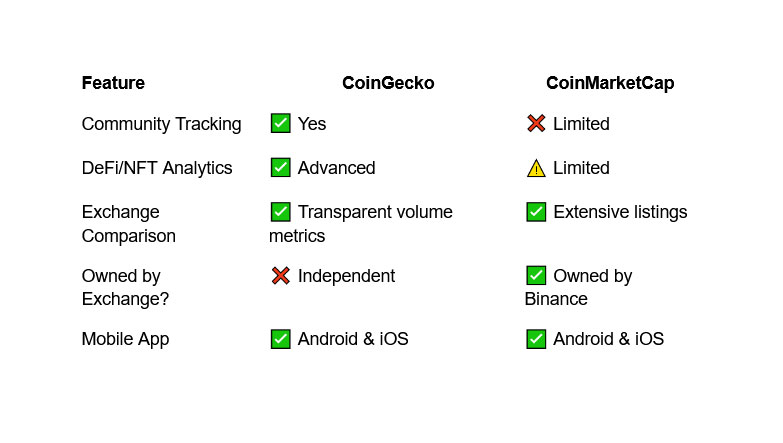Select the "CoinMarketCap" column header
This screenshot has width=783, height=443.
(610, 83)
